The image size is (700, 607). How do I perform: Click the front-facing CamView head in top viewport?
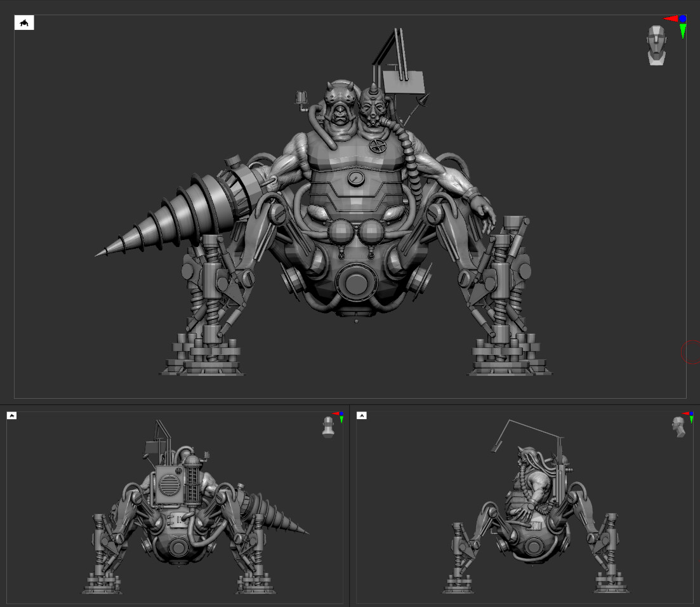pyautogui.click(x=656, y=45)
